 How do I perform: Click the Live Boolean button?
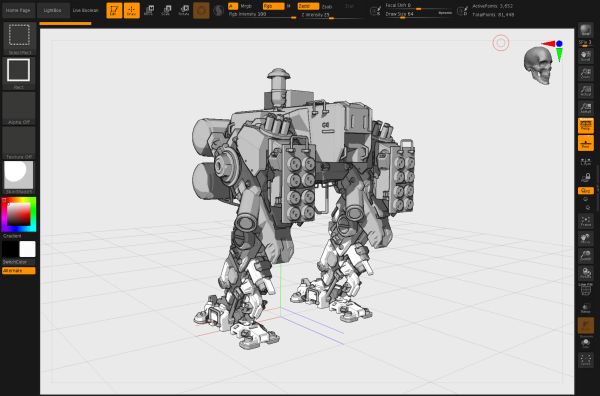(x=86, y=10)
